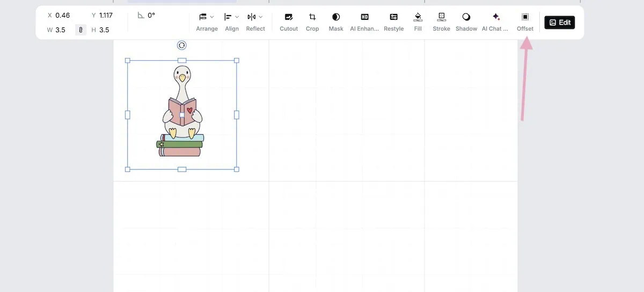
Task: Click the bottom-left resize handle of selection
Action: point(128,170)
